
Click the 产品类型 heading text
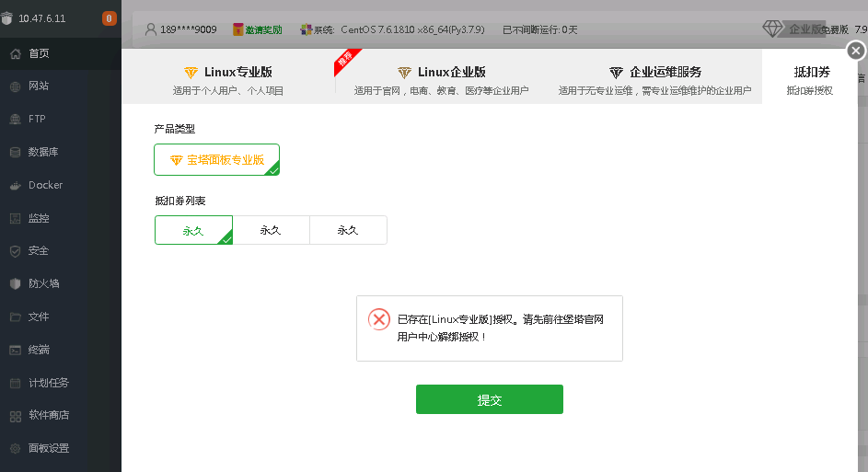(x=174, y=129)
